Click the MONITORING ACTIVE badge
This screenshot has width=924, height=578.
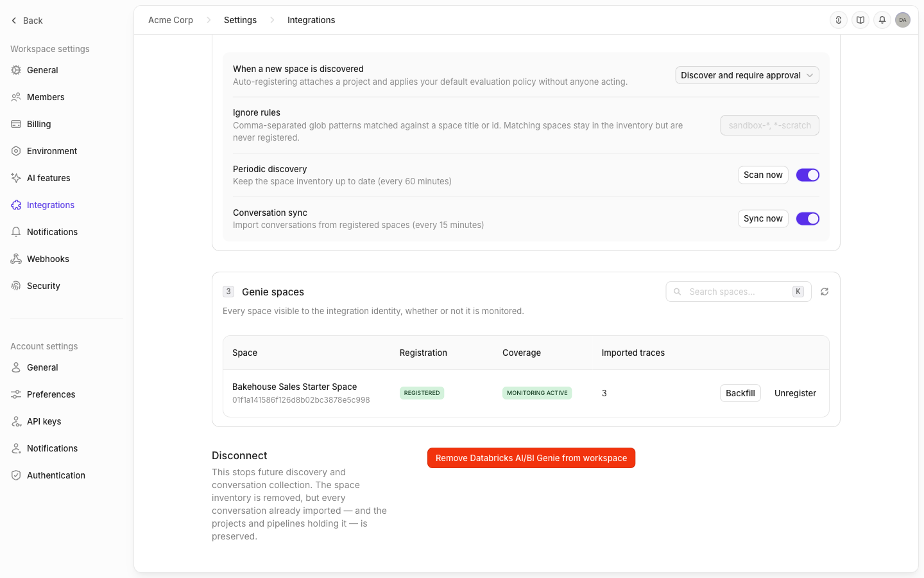pyautogui.click(x=537, y=393)
